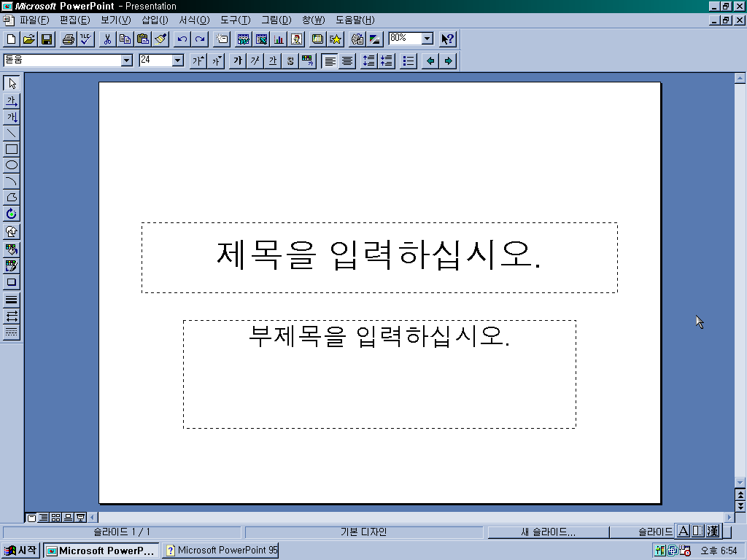Image resolution: width=747 pixels, height=560 pixels.
Task: Open Animation Effects star icon
Action: [336, 39]
